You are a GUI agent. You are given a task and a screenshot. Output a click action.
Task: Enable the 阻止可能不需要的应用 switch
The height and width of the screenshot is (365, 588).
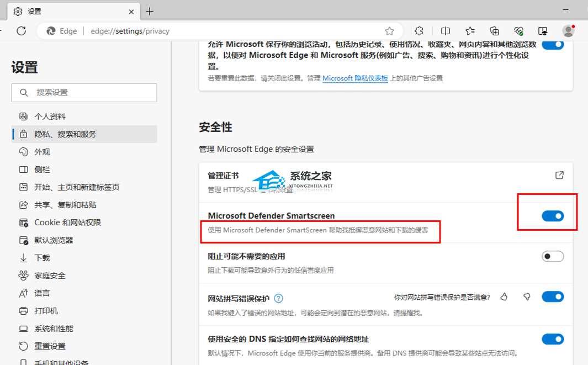553,257
